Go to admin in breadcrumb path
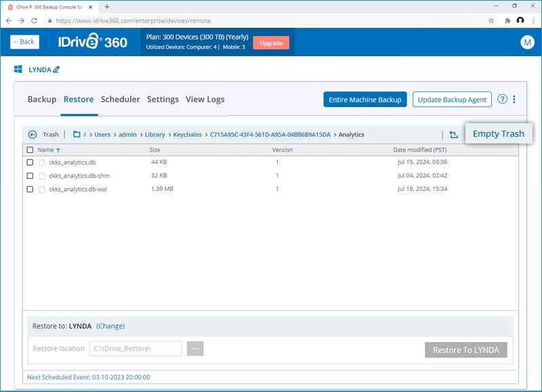The image size is (542, 392). 127,135
